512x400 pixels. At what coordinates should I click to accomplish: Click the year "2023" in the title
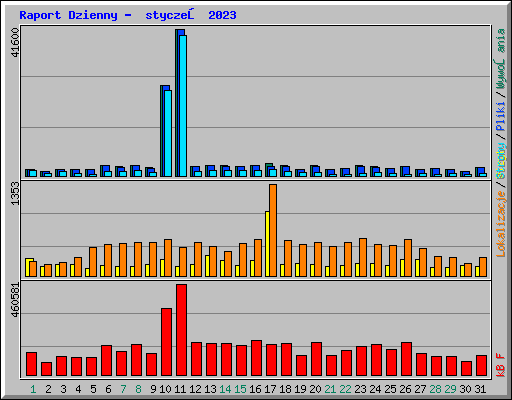click(222, 15)
